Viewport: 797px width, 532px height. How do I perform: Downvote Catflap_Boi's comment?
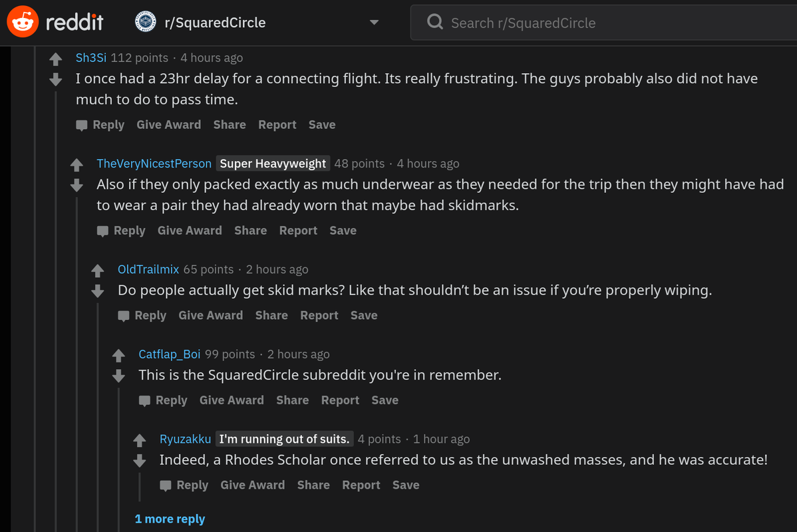(x=118, y=376)
